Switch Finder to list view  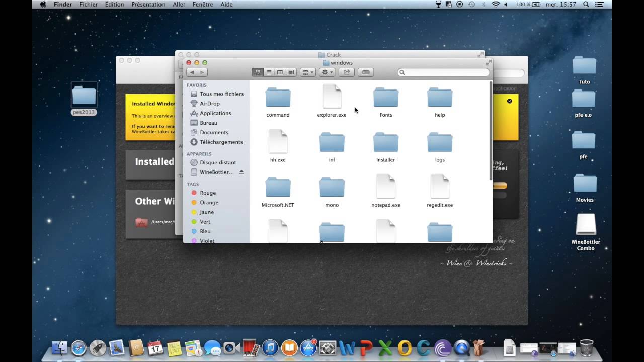(269, 72)
